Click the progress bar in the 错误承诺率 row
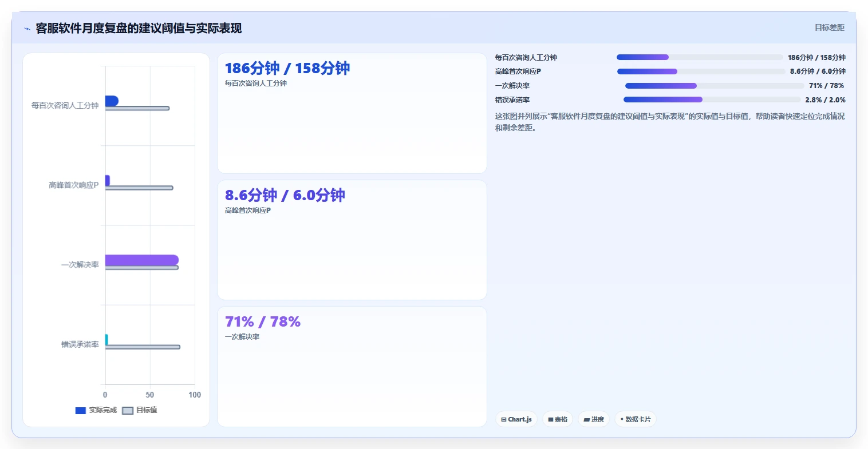 (x=712, y=100)
